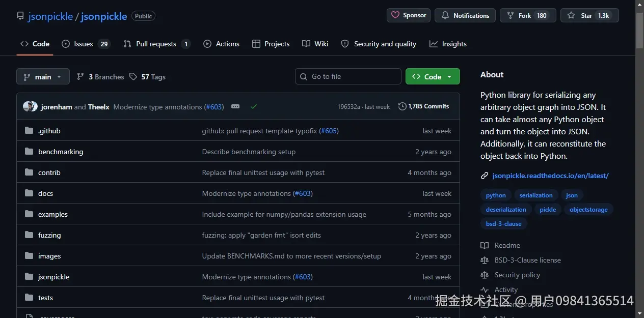Open commit 'fuzzing: apply garden fmt isort edits'
The width and height of the screenshot is (644, 318).
pos(261,235)
